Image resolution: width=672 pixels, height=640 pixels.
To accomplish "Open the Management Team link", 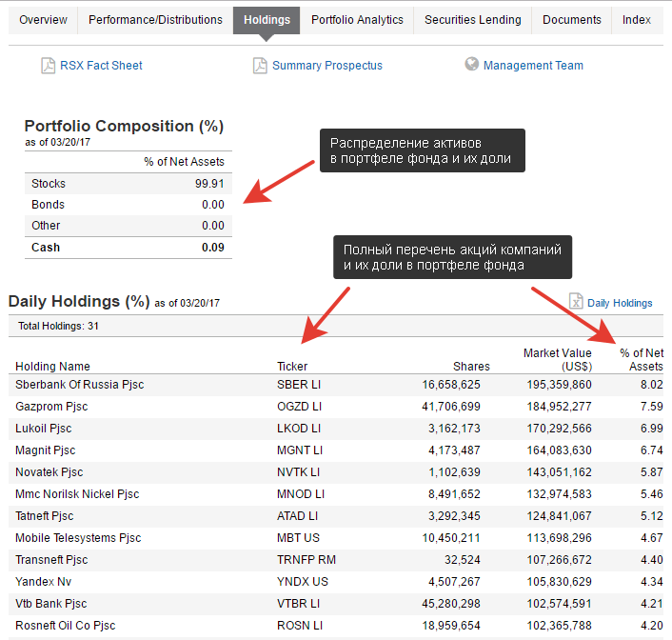I will tap(533, 66).
